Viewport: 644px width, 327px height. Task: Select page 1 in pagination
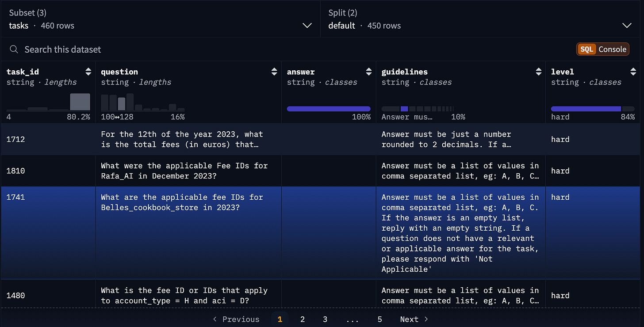tap(280, 319)
